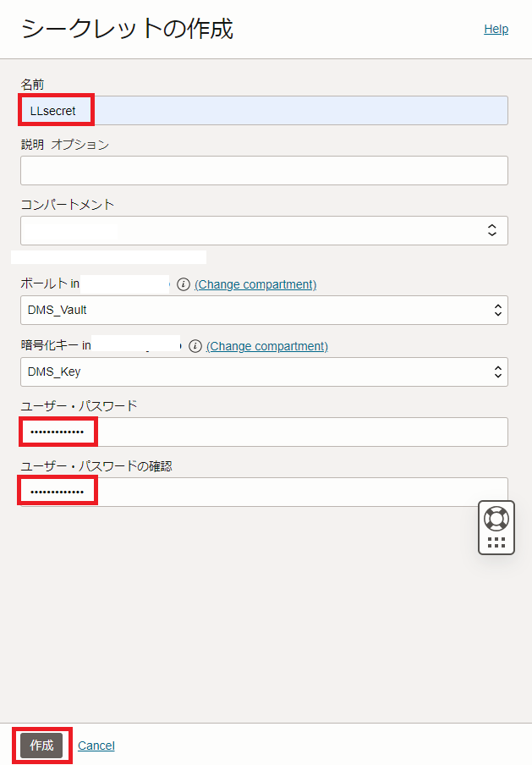This screenshot has width=532, height=765.
Task: Click the Cancel link
Action: [96, 746]
